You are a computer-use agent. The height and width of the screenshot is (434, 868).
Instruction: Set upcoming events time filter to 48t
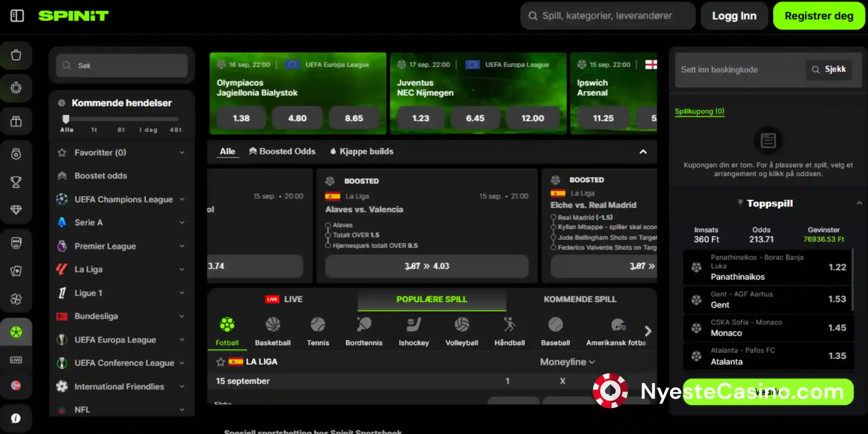176,130
